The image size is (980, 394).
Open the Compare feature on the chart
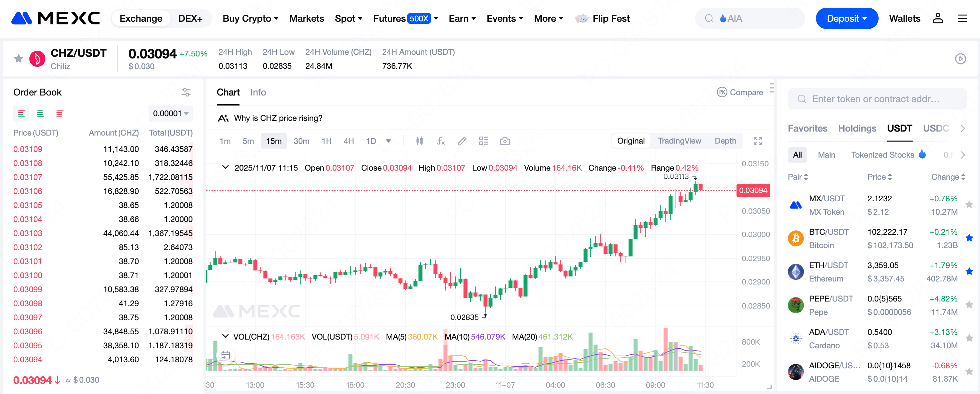click(740, 92)
